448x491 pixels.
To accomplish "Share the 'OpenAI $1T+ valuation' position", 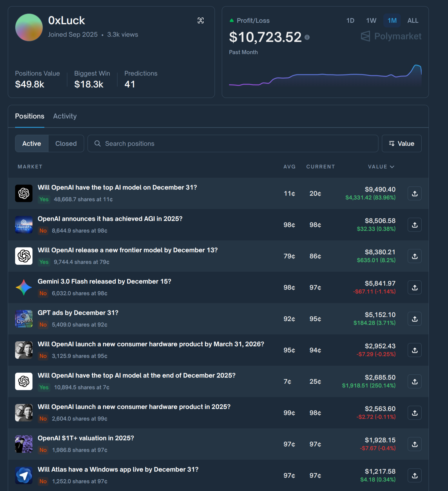I will click(415, 444).
